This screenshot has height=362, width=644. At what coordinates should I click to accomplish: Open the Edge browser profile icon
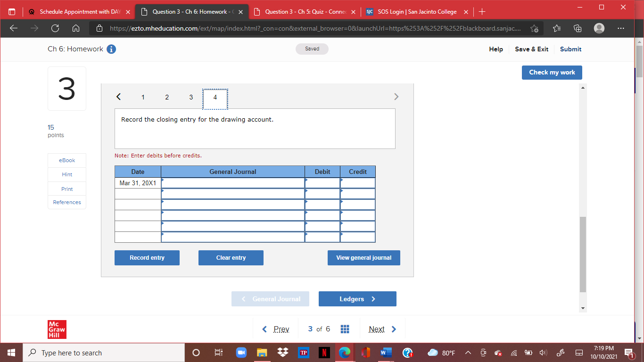[x=599, y=28]
